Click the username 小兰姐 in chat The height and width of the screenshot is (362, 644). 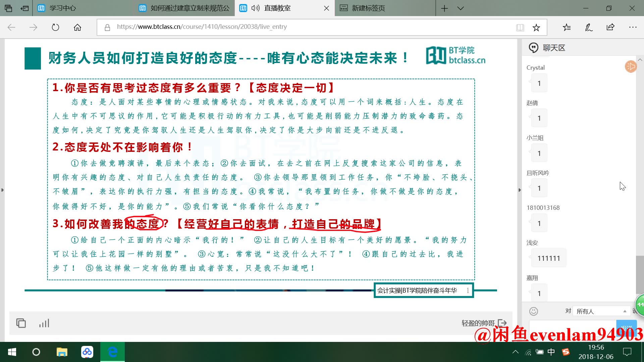535,138
